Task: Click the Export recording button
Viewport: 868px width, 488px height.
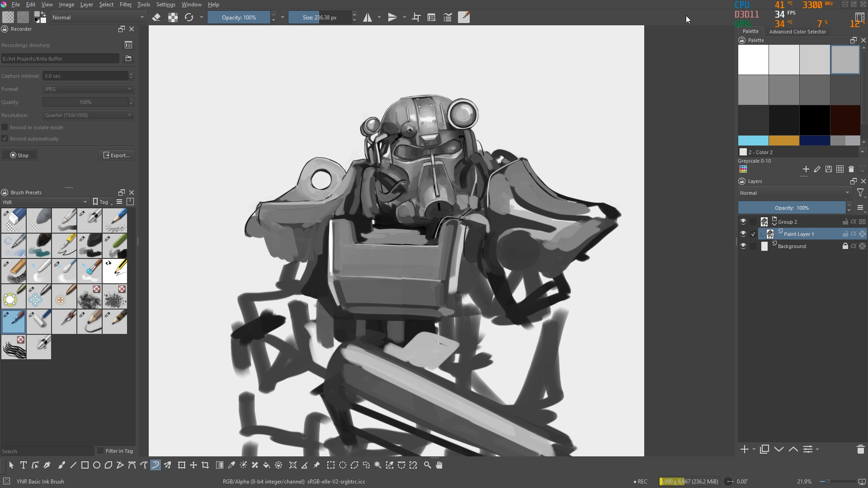Action: tap(117, 155)
